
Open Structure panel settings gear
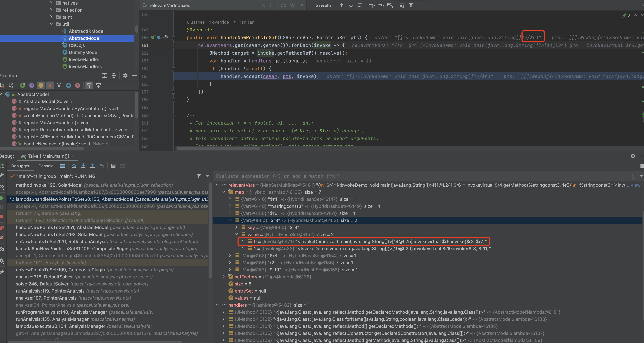(x=125, y=76)
